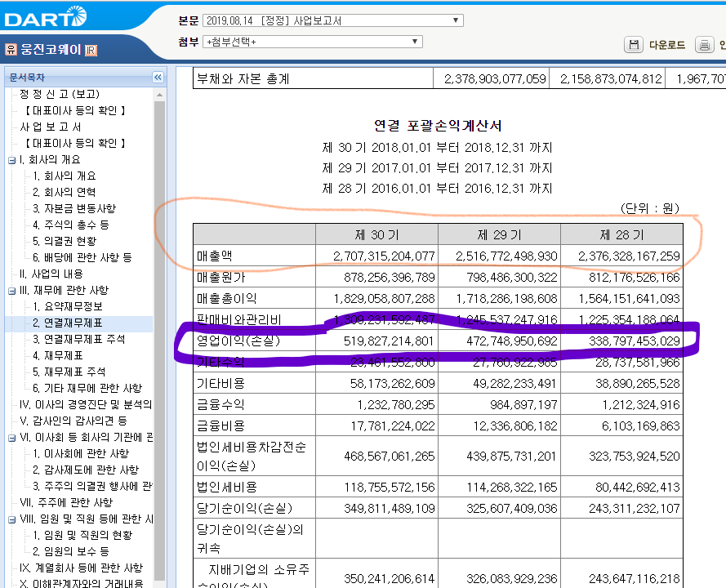Select '3. 연결재무제표 주석' in the sidebar
The width and height of the screenshot is (726, 588).
tap(78, 338)
